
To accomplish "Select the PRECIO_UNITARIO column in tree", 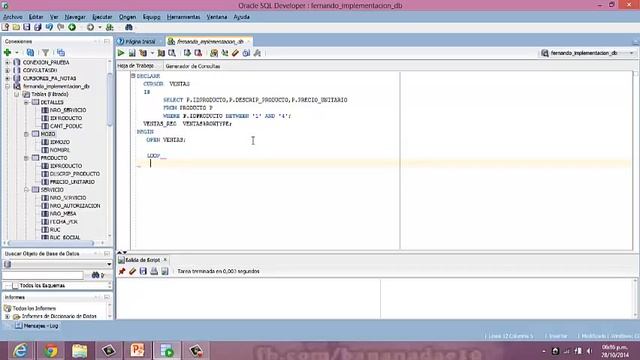I will 72,182.
